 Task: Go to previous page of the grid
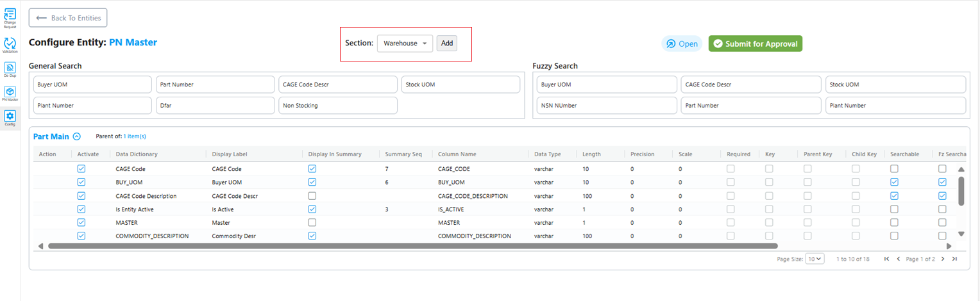point(899,259)
